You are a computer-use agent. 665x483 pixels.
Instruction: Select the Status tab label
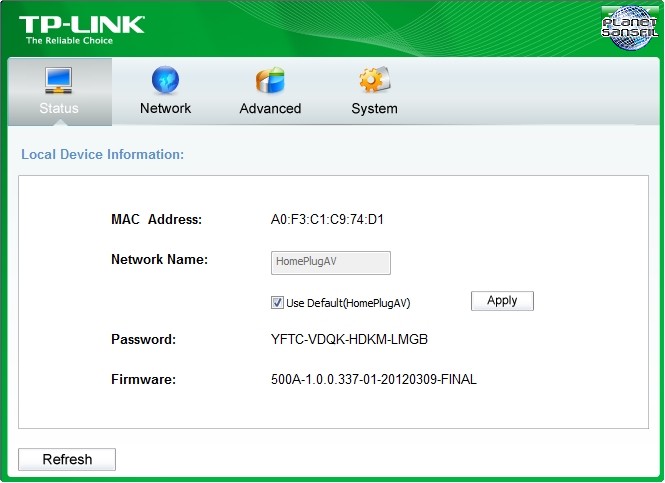pyautogui.click(x=59, y=108)
